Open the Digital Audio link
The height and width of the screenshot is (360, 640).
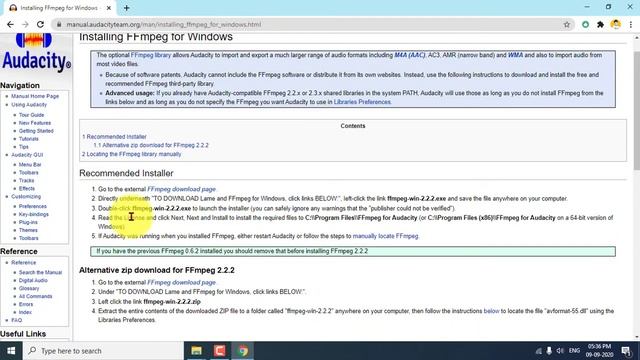click(x=33, y=280)
